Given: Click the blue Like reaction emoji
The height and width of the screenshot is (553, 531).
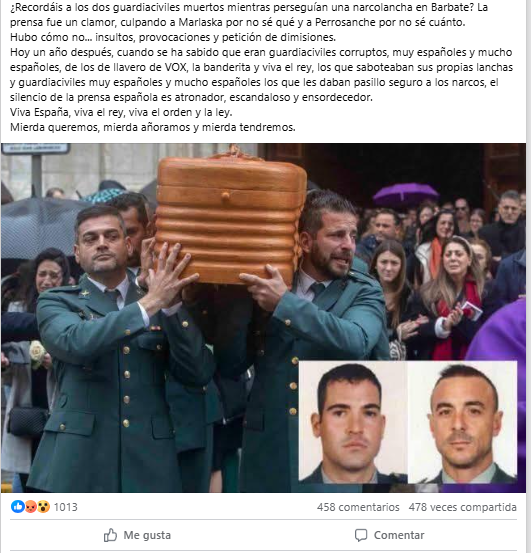Looking at the screenshot, I should click(17, 507).
